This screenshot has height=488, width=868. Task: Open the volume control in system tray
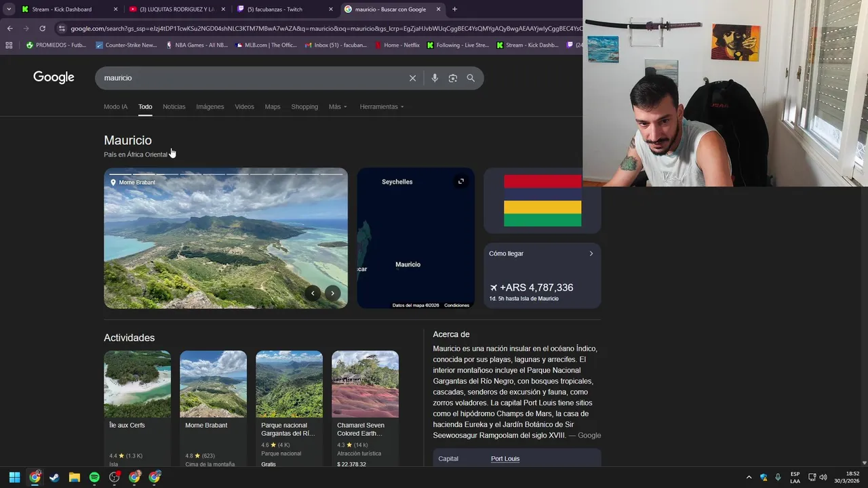[x=823, y=477]
